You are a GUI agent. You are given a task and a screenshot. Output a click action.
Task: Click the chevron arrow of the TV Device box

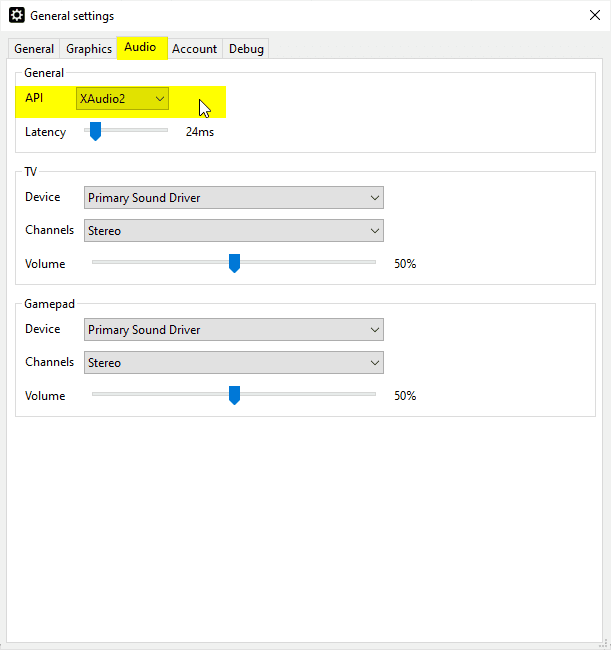(x=374, y=198)
